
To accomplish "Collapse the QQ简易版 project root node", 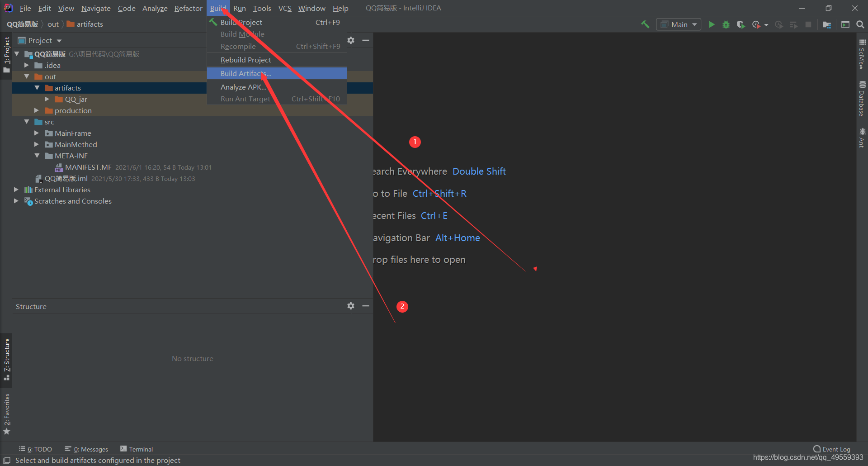I will point(17,54).
